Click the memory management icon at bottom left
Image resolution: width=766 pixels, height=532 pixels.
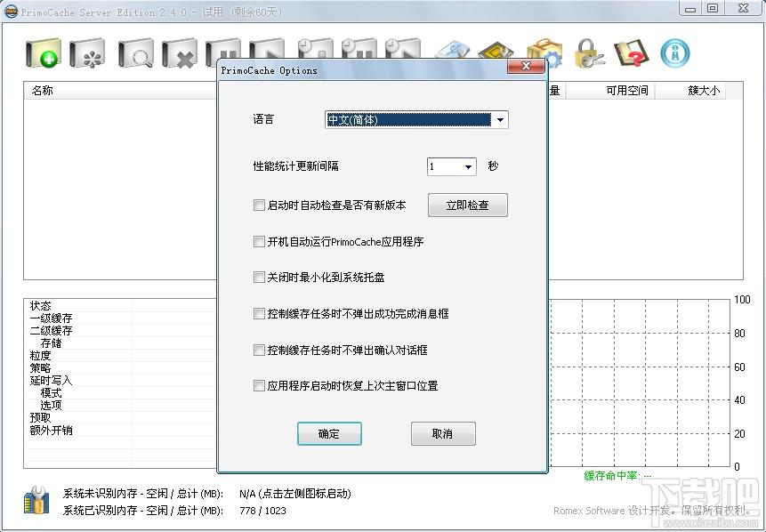(x=36, y=500)
